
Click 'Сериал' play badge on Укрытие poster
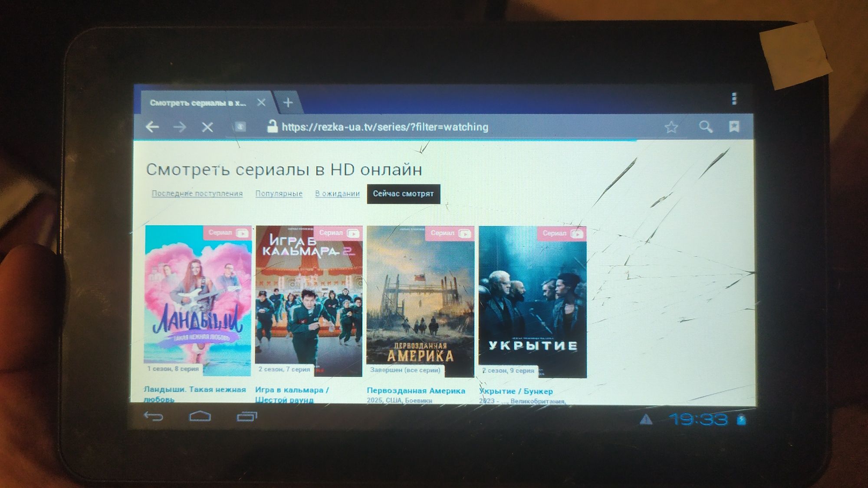click(x=562, y=233)
